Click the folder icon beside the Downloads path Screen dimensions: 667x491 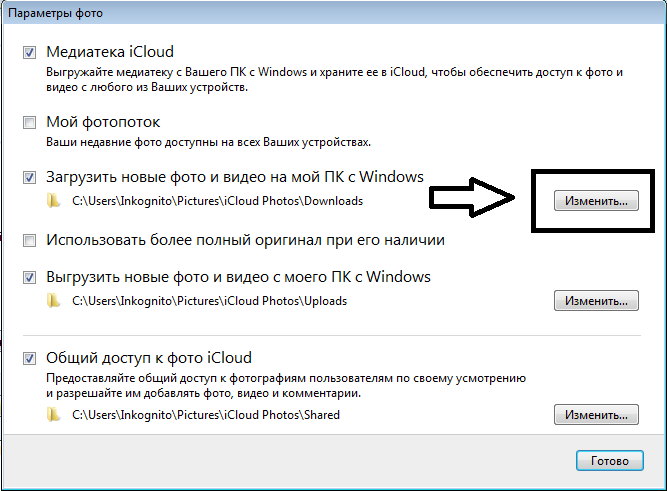(53, 200)
